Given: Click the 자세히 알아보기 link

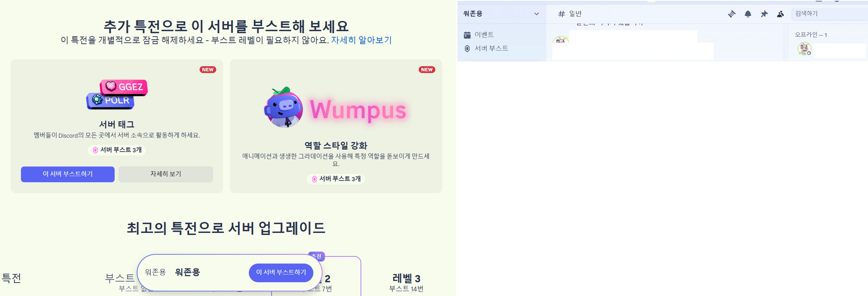Looking at the screenshot, I should click(361, 40).
